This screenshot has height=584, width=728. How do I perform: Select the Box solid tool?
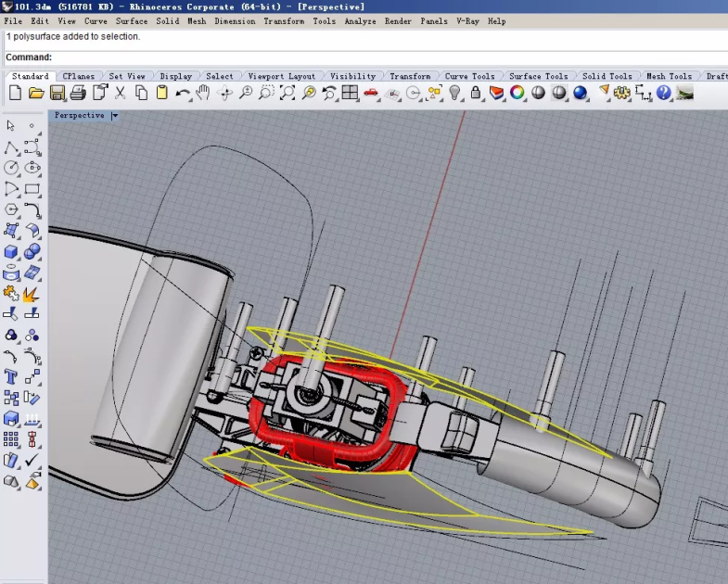point(11,252)
